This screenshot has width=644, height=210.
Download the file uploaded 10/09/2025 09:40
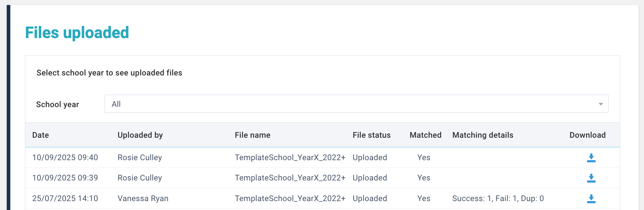[591, 158]
